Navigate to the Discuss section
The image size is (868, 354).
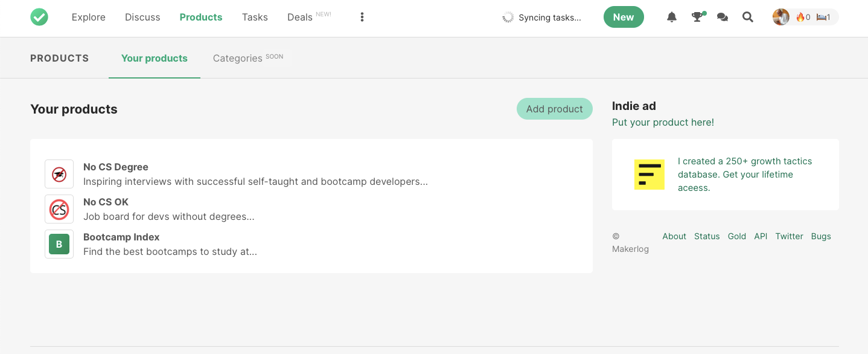click(x=142, y=17)
